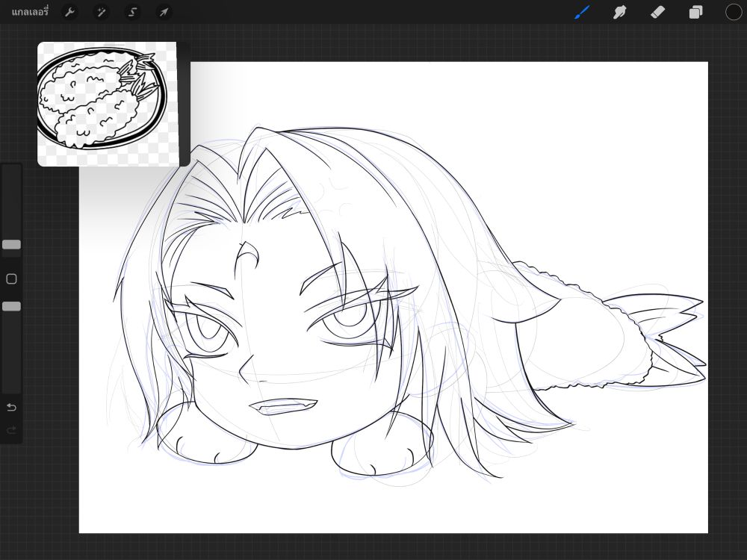Select the Eraser tool
This screenshot has width=747, height=560.
click(657, 12)
